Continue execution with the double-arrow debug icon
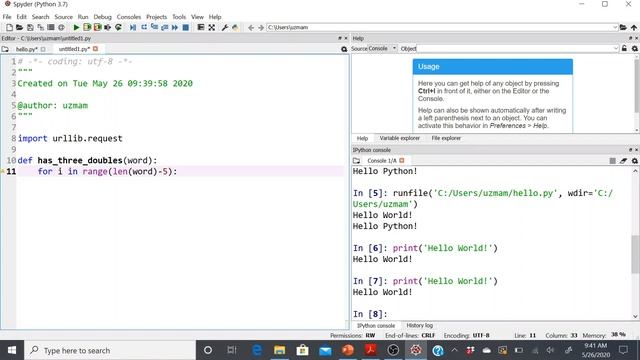 click(x=175, y=27)
